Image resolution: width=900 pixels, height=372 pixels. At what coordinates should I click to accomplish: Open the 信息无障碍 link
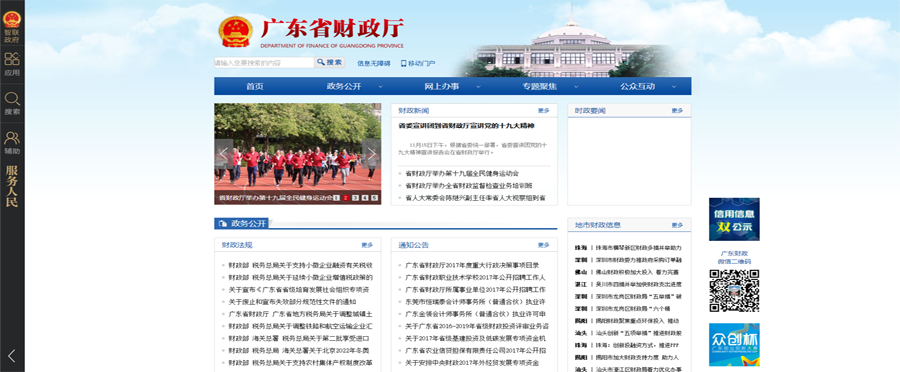tap(374, 64)
